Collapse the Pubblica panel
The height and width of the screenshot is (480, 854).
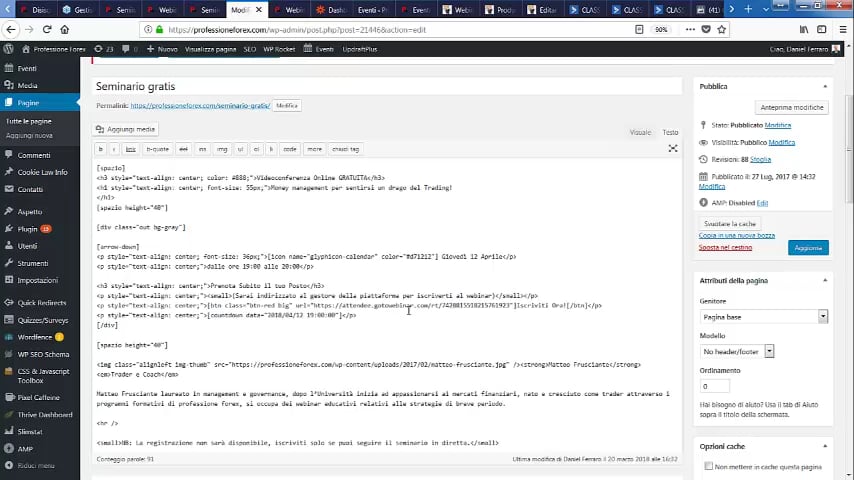(825, 87)
